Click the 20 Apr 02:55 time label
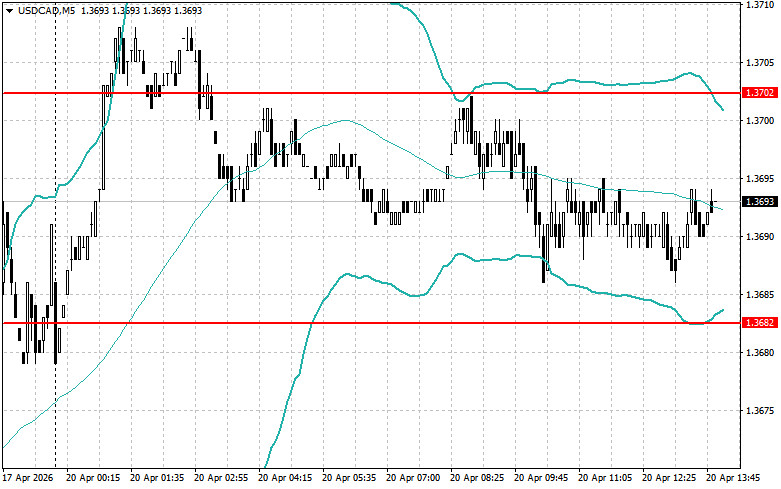Viewport: 781px width, 489px height. [221, 478]
